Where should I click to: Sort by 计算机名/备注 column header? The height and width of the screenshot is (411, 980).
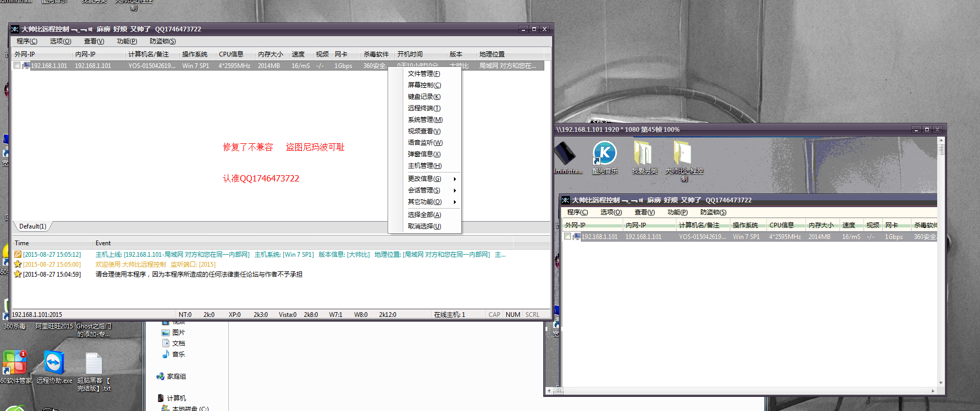click(153, 54)
